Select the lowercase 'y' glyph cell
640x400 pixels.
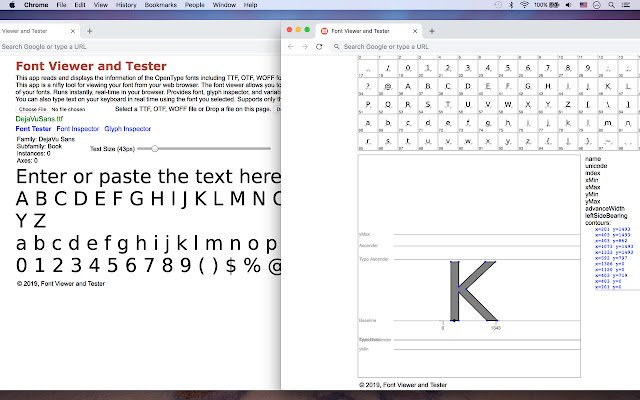pos(508,142)
